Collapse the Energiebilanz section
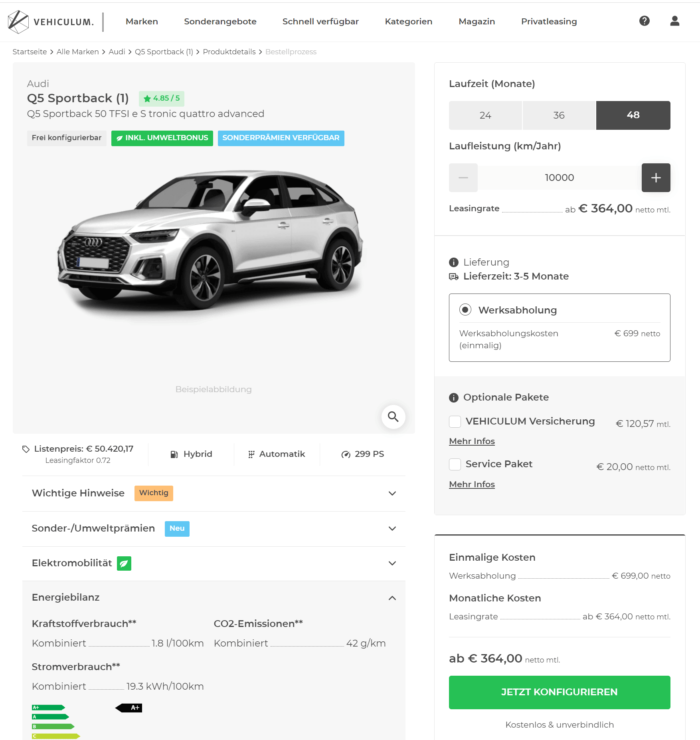The image size is (700, 740). tap(214, 598)
